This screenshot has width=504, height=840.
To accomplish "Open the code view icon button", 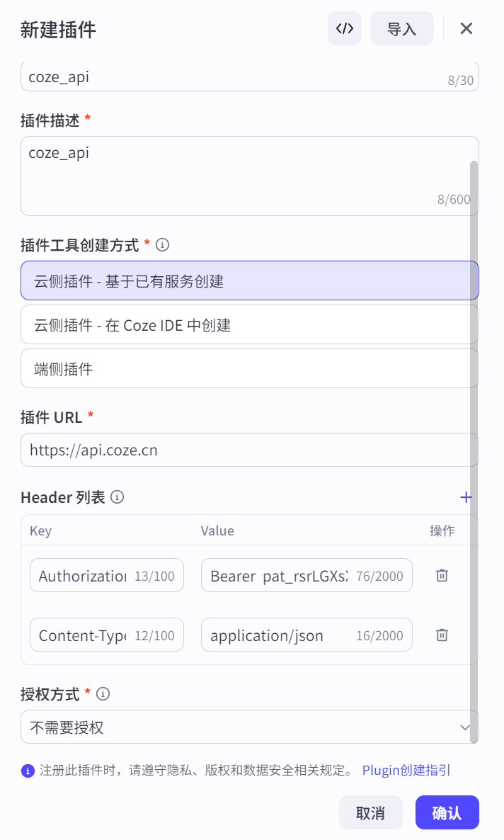I will [345, 28].
